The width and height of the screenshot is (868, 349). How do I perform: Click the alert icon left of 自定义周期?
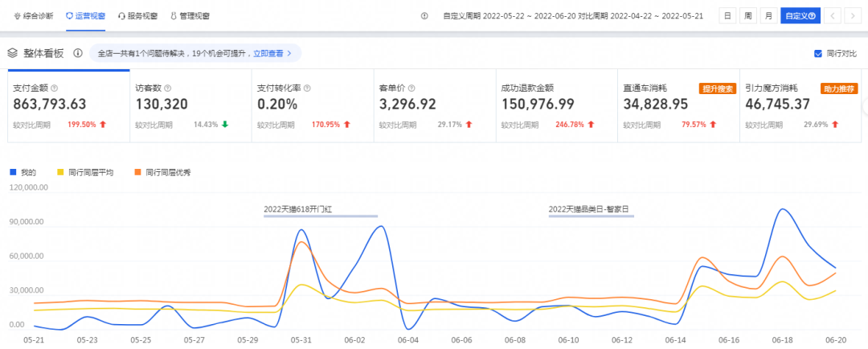(x=424, y=15)
